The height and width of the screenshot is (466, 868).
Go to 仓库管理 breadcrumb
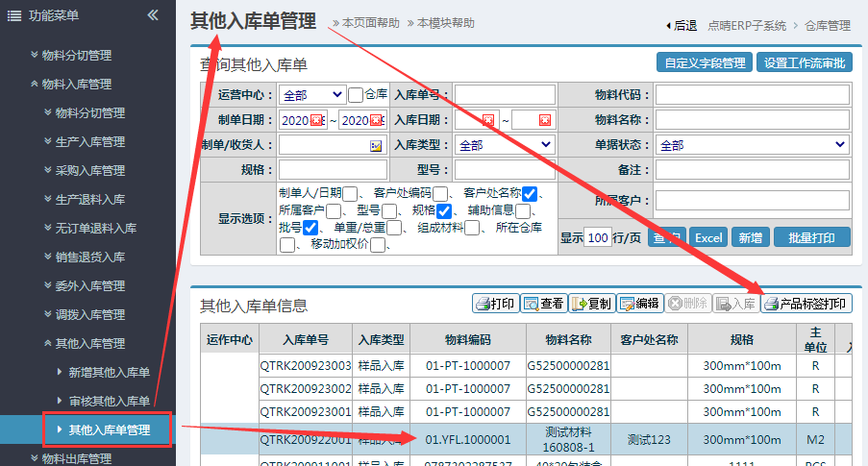827,25
